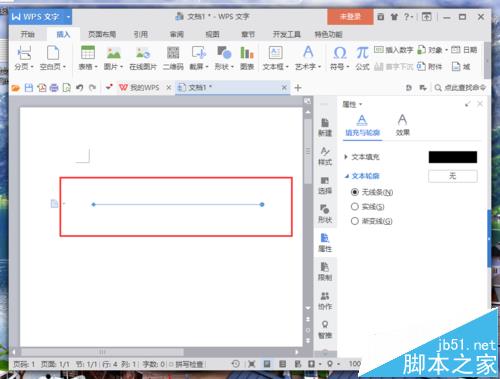Select the 无线条 no line radio button
Screen dimensions: 500x379
point(355,192)
